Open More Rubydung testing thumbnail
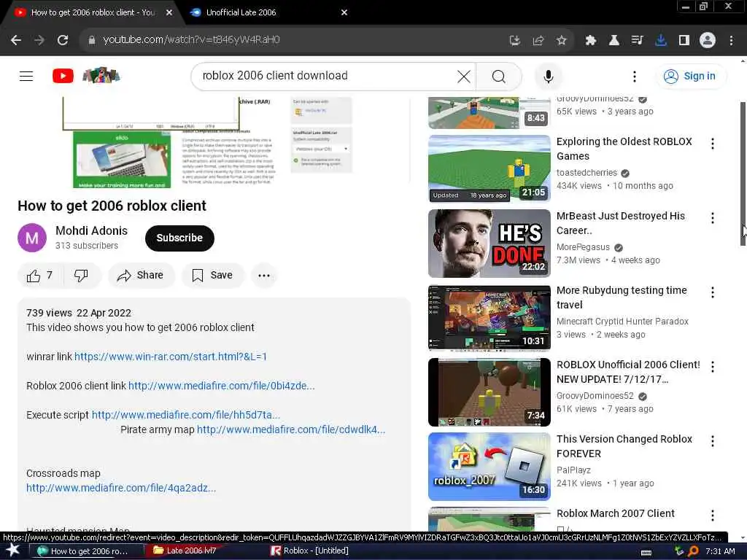 pyautogui.click(x=489, y=318)
